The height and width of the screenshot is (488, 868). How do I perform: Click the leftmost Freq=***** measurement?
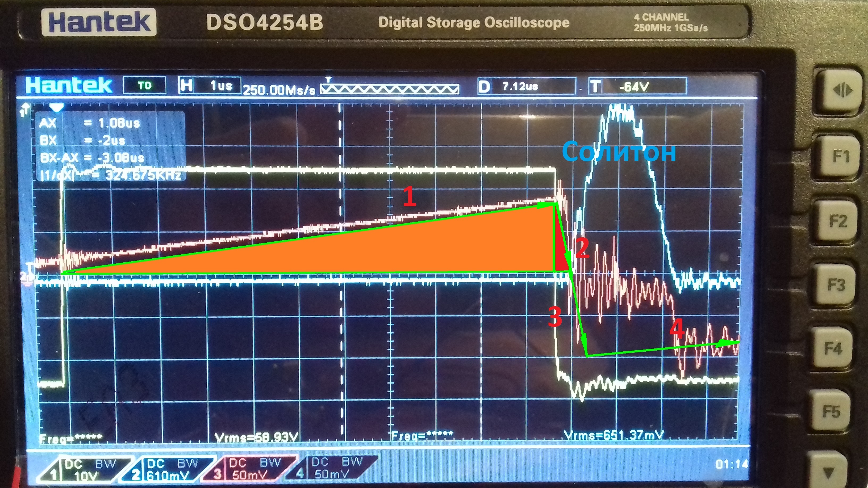(x=71, y=439)
